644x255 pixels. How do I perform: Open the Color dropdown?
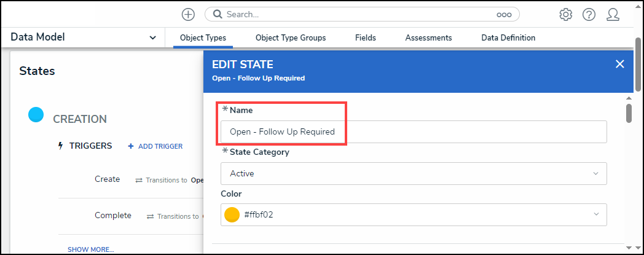point(414,214)
